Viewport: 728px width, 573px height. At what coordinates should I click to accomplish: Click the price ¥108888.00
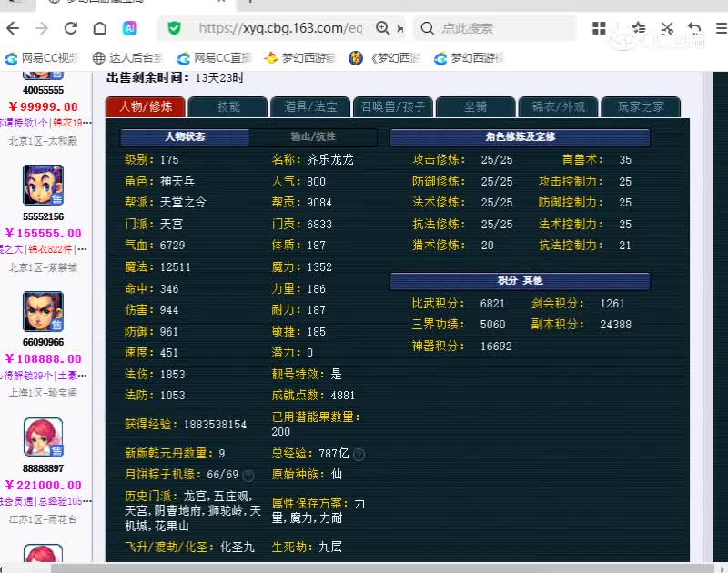[x=43, y=358]
